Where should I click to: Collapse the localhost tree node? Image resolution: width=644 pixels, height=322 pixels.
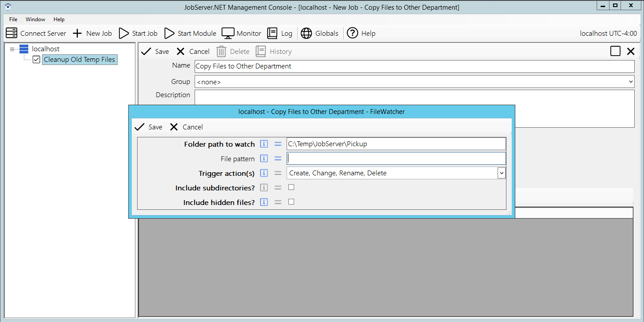point(12,49)
